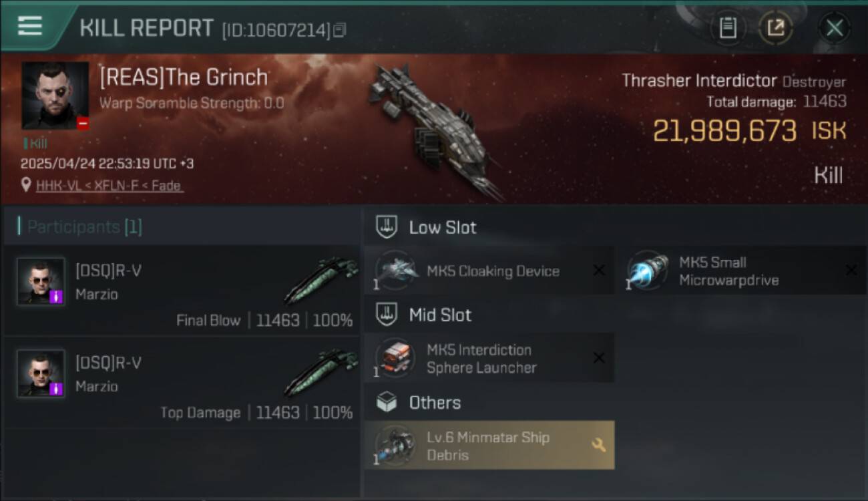The image size is (868, 501).
Task: Click the MK5 Cloaking Device icon
Action: 396,271
